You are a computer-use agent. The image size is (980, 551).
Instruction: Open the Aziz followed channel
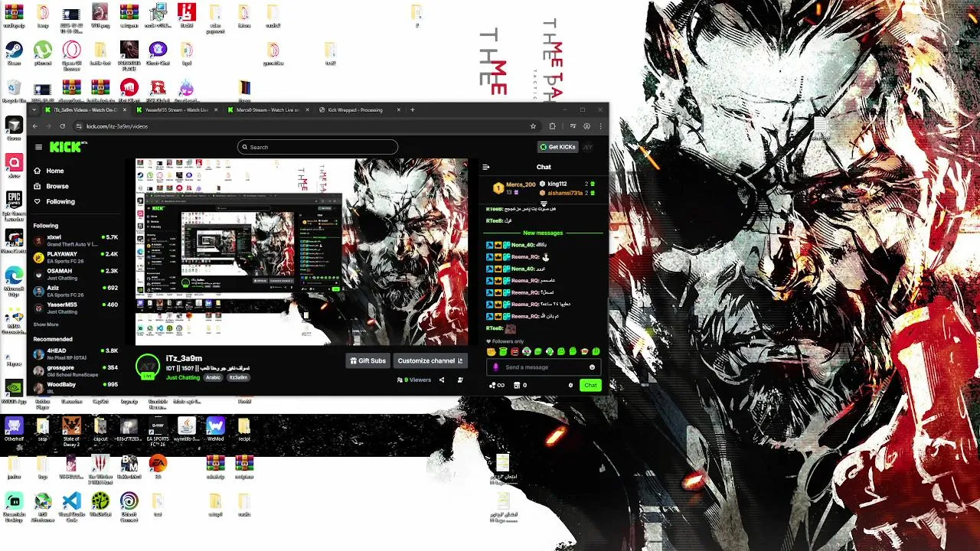(x=76, y=291)
